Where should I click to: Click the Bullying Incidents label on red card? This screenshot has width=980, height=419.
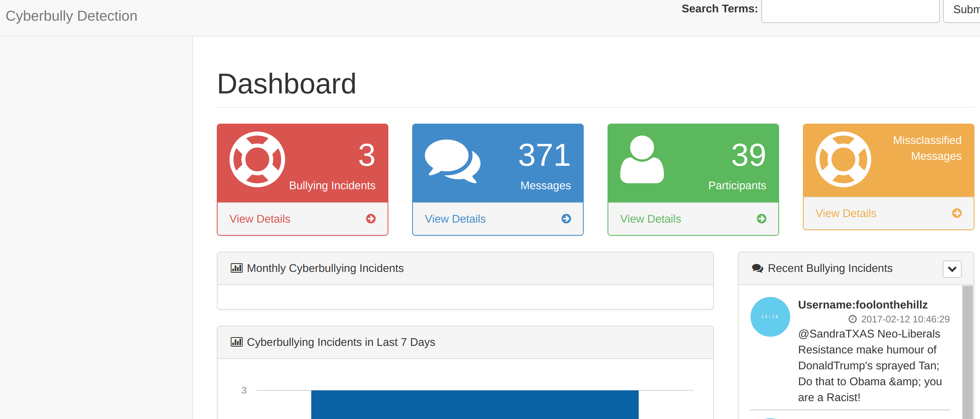(332, 186)
